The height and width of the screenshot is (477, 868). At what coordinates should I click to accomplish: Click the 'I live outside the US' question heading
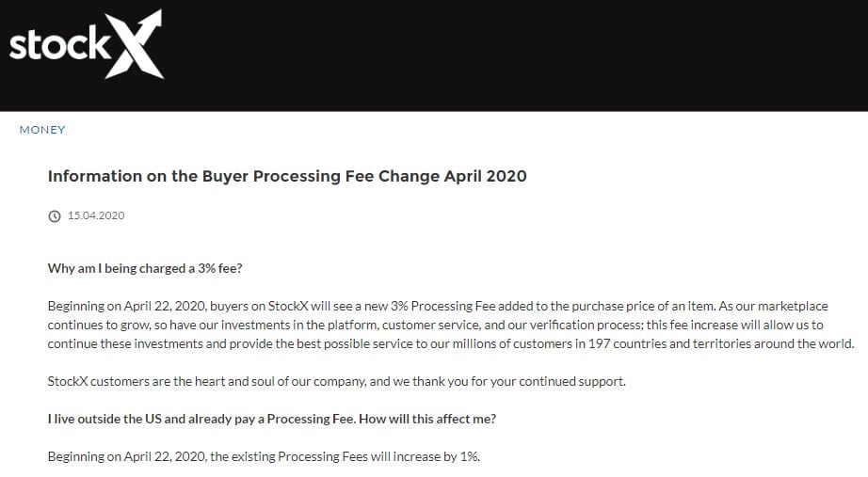[272, 419]
